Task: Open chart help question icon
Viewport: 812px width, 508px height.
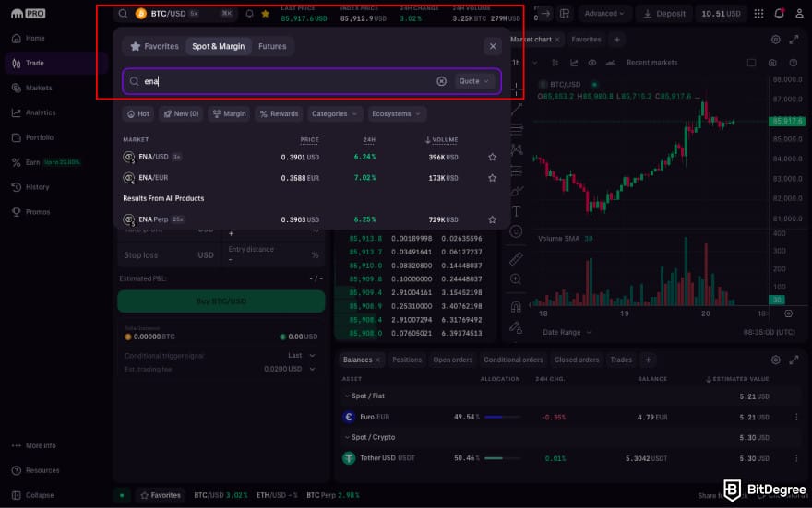Action: point(793,63)
